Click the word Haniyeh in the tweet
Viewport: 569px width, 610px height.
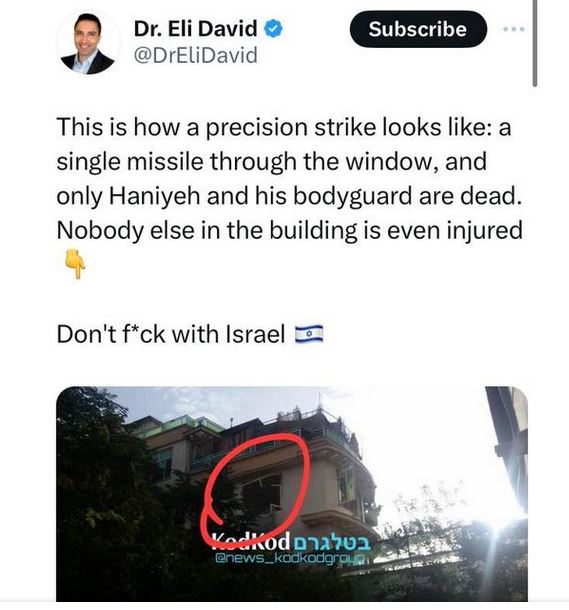[x=154, y=196]
